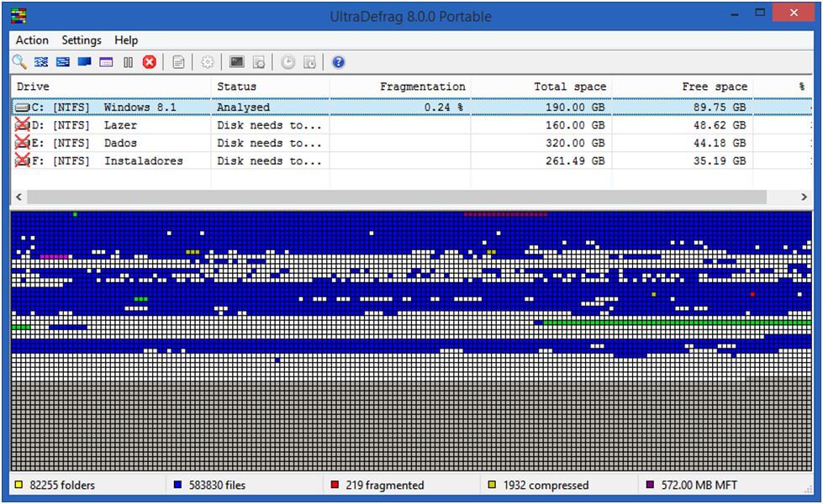Viewport: 823px width, 504px height.
Task: Click the UltraDefrag app icon in title bar
Action: [x=18, y=16]
